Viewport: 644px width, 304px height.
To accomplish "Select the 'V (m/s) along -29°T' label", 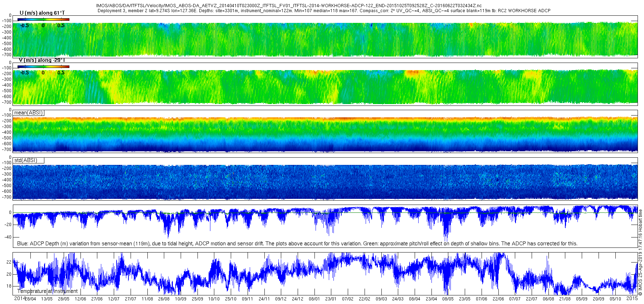I will click(x=42, y=60).
